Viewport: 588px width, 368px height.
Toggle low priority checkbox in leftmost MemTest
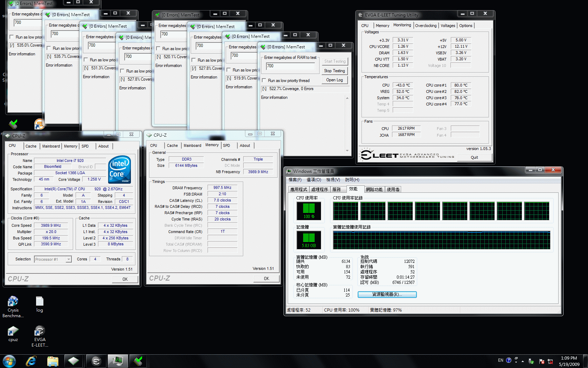pyautogui.click(x=12, y=37)
